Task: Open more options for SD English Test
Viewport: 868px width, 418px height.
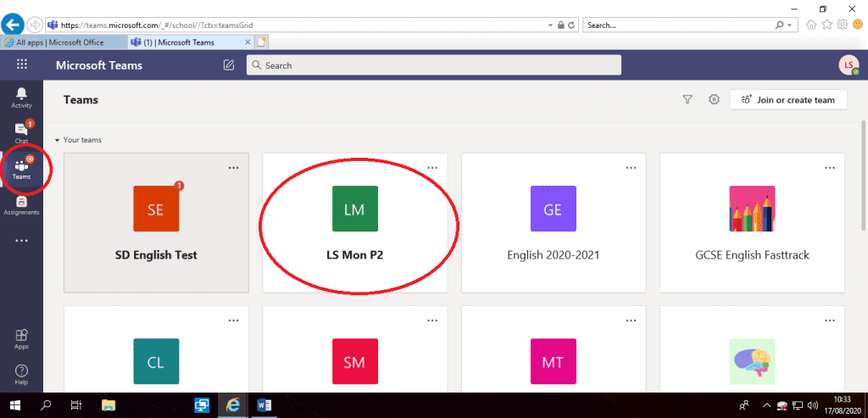Action: [234, 168]
